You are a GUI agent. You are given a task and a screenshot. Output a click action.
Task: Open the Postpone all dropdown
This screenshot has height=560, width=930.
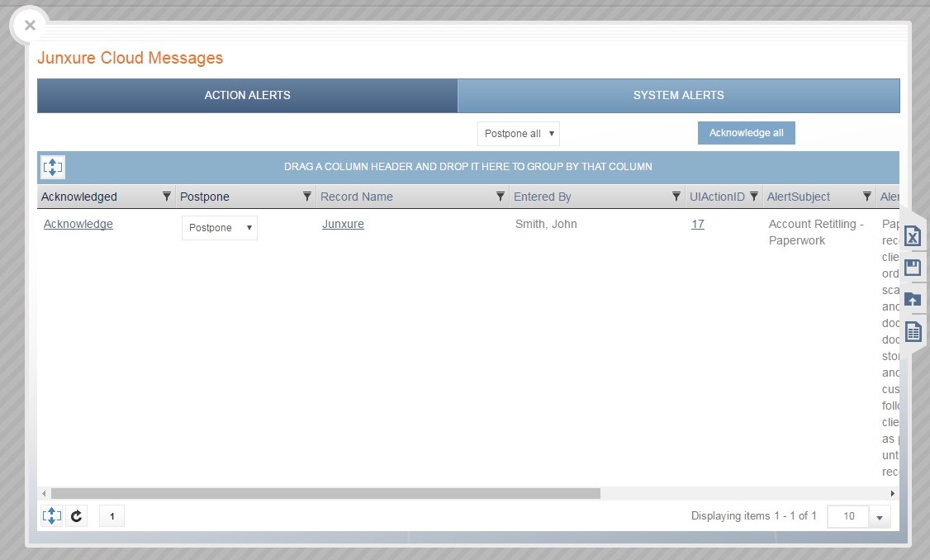point(519,134)
